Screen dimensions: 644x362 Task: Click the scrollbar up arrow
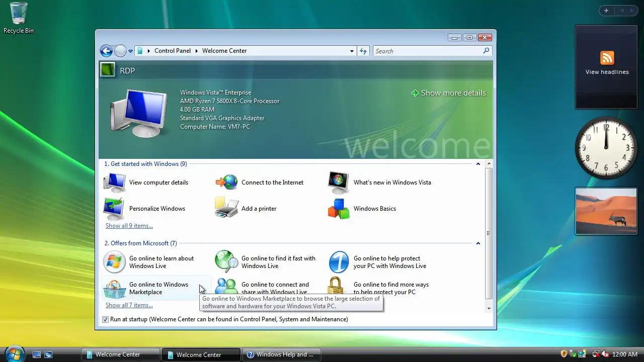click(489, 164)
